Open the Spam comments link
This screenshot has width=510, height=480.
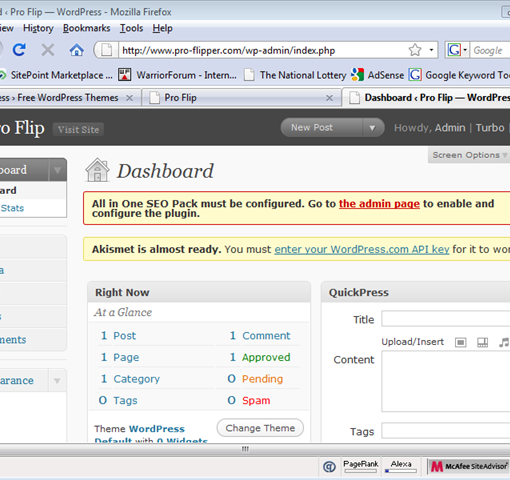(256, 400)
